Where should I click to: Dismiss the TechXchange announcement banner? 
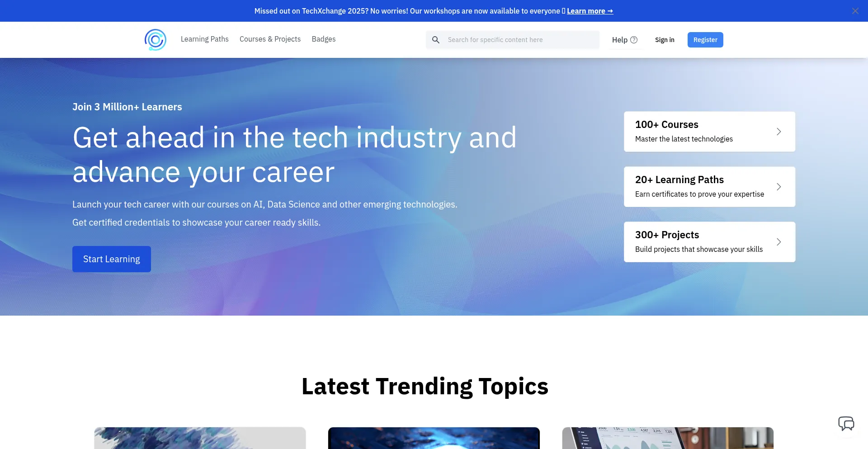(855, 11)
